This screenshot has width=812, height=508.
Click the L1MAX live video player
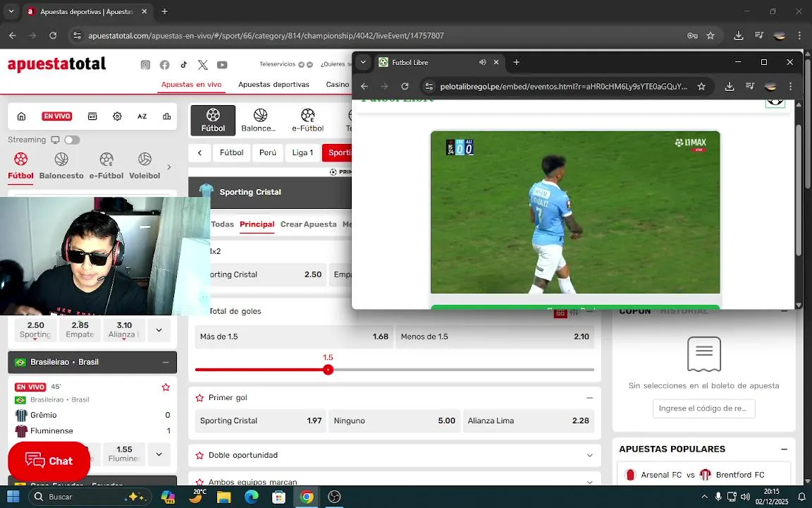tap(575, 212)
